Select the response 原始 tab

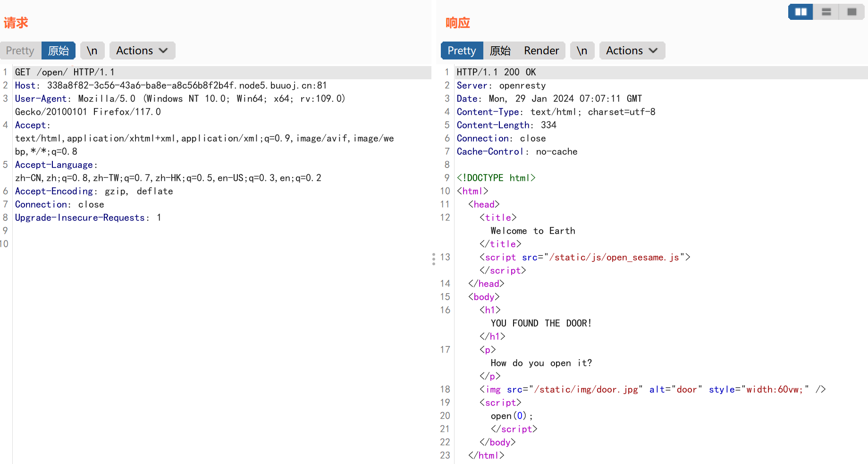[x=500, y=51]
